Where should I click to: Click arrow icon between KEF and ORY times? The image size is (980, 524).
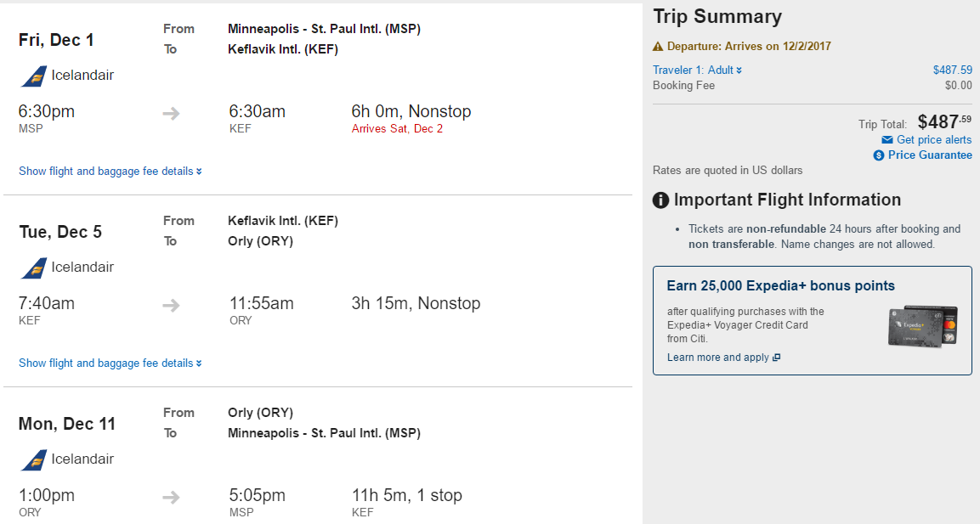click(171, 306)
